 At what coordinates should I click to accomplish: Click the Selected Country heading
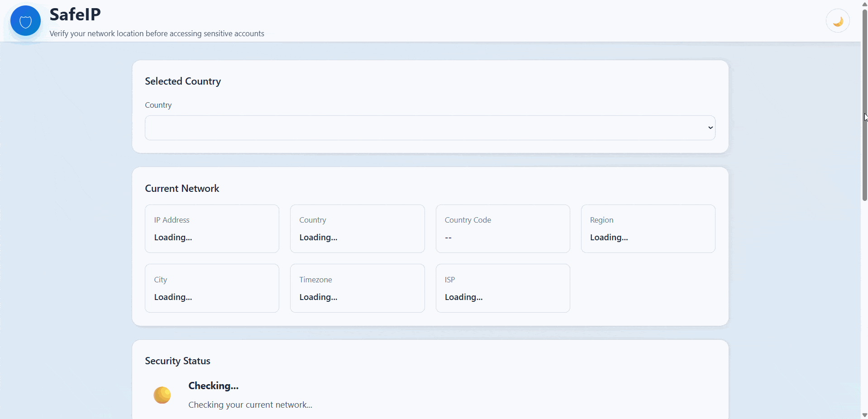point(183,81)
